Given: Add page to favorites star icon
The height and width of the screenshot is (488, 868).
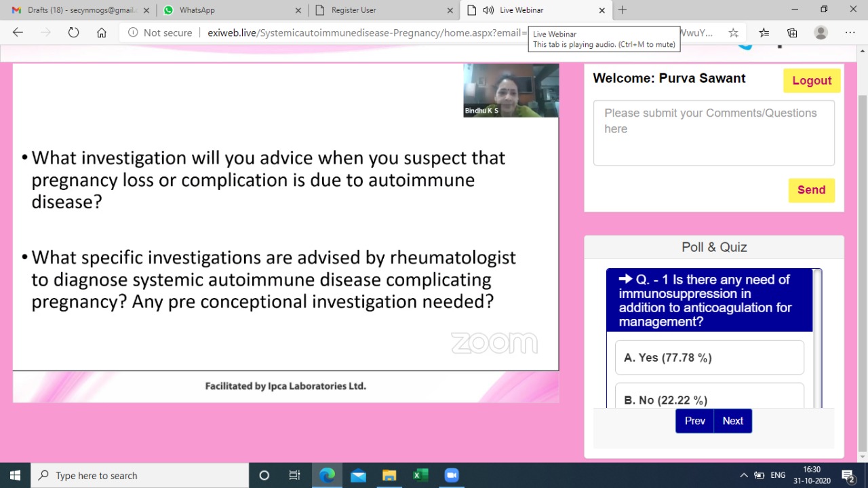Looking at the screenshot, I should (733, 33).
